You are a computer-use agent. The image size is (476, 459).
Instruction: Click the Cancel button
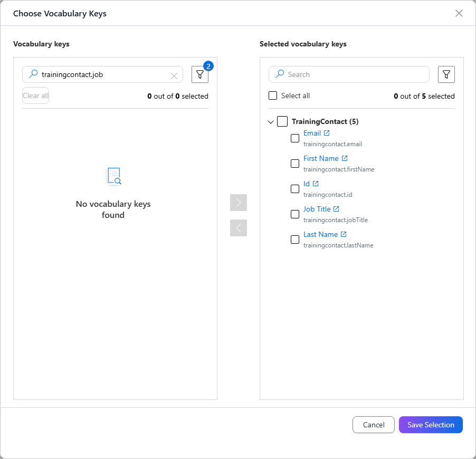[374, 425]
